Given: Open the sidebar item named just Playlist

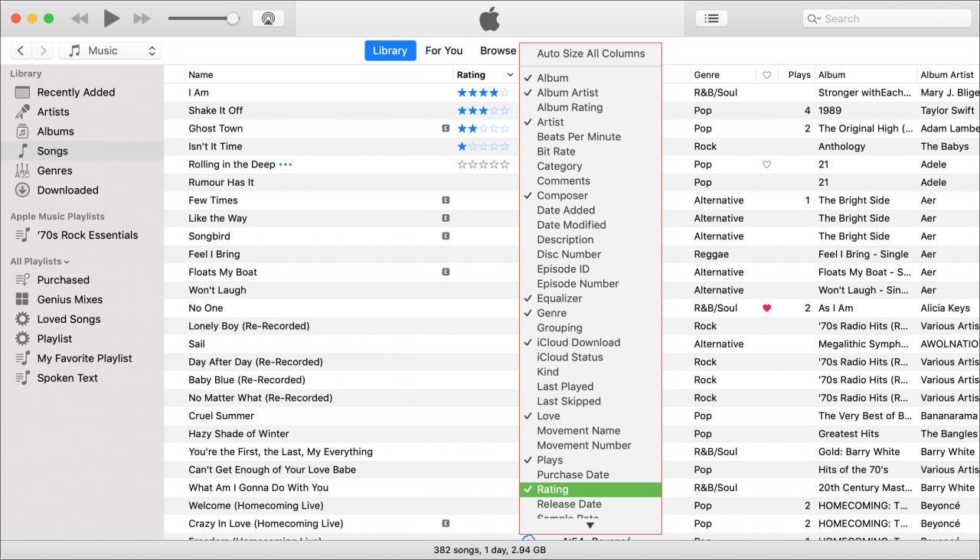Looking at the screenshot, I should point(54,338).
